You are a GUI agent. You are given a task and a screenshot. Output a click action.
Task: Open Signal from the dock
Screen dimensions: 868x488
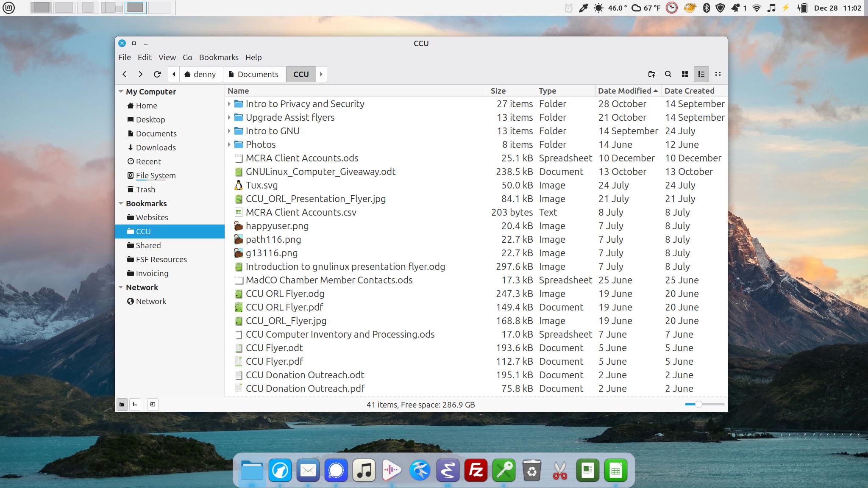pos(336,470)
